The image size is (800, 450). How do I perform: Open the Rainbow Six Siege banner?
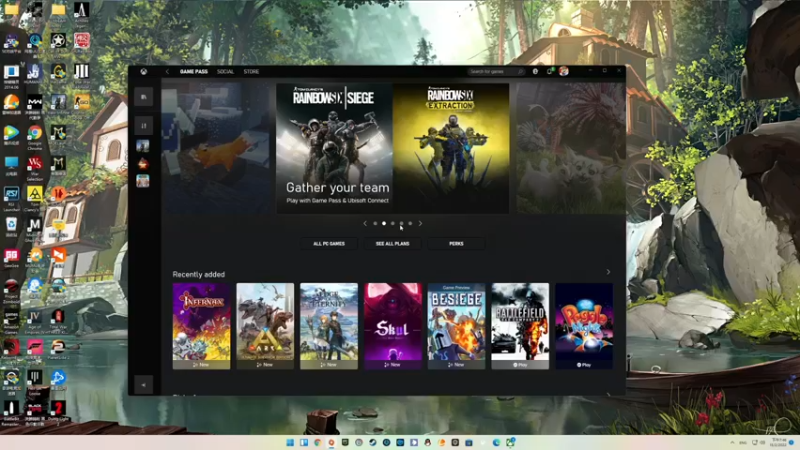[x=334, y=148]
